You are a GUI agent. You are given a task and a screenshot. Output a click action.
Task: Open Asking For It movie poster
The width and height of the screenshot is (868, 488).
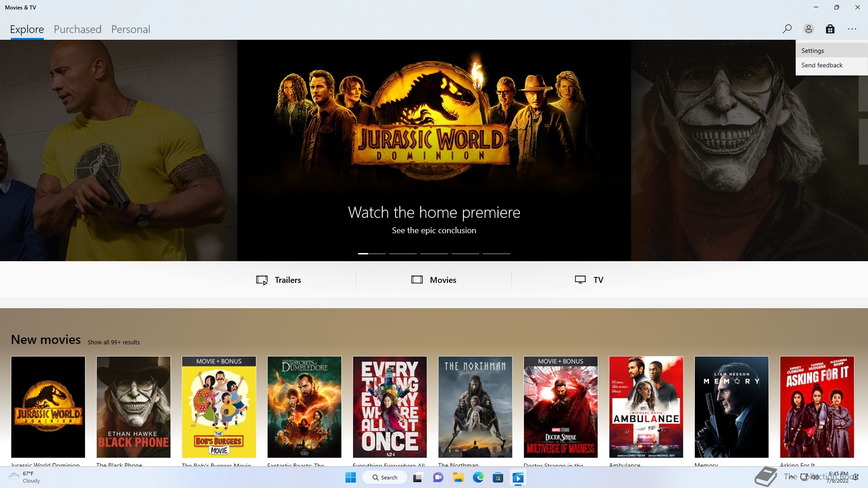click(x=817, y=407)
